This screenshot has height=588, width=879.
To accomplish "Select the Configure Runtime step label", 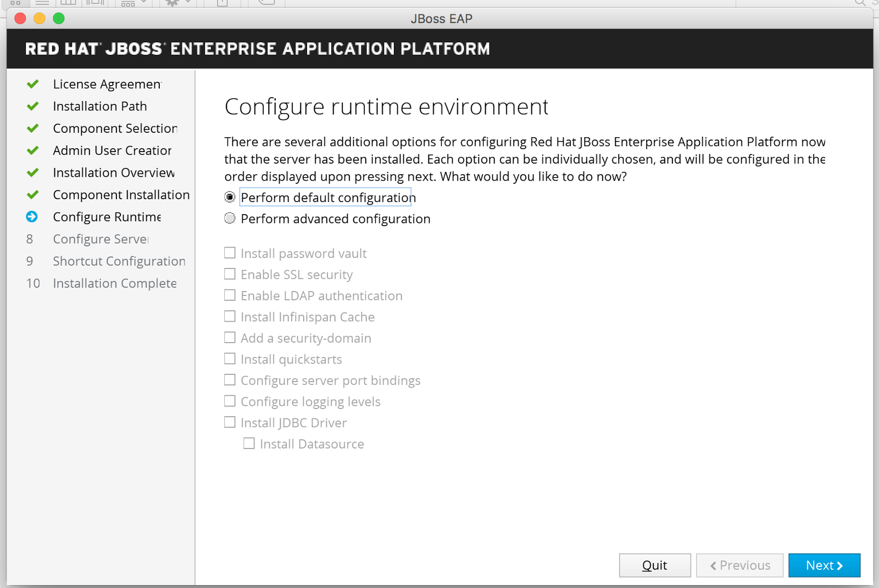I will pyautogui.click(x=107, y=217).
